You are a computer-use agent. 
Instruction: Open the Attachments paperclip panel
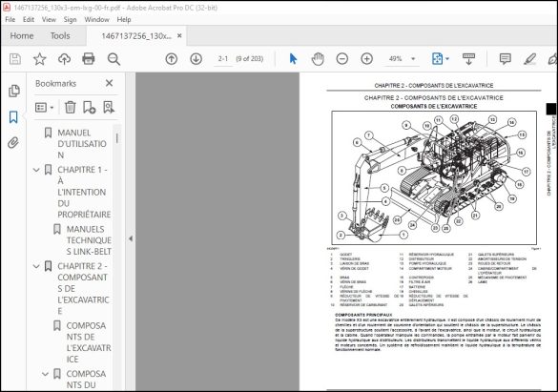click(x=13, y=143)
